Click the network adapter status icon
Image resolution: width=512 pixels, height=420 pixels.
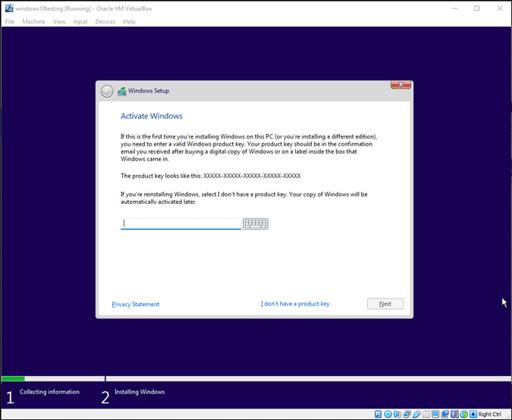click(406, 414)
